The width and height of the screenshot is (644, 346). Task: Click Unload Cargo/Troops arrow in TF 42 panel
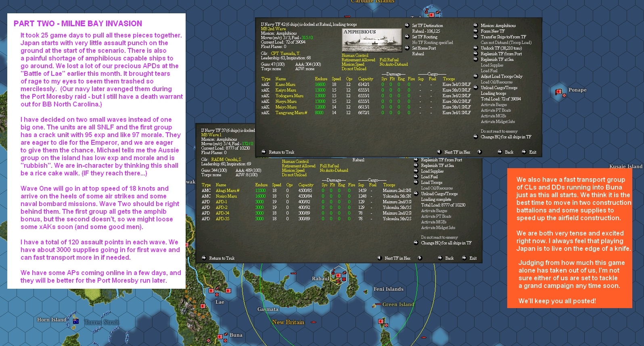tap(476, 88)
